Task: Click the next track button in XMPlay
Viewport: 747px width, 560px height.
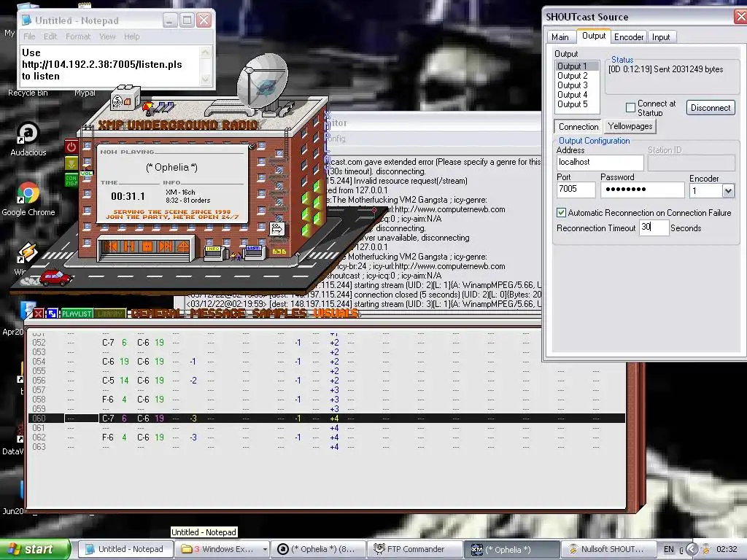Action: (165, 246)
